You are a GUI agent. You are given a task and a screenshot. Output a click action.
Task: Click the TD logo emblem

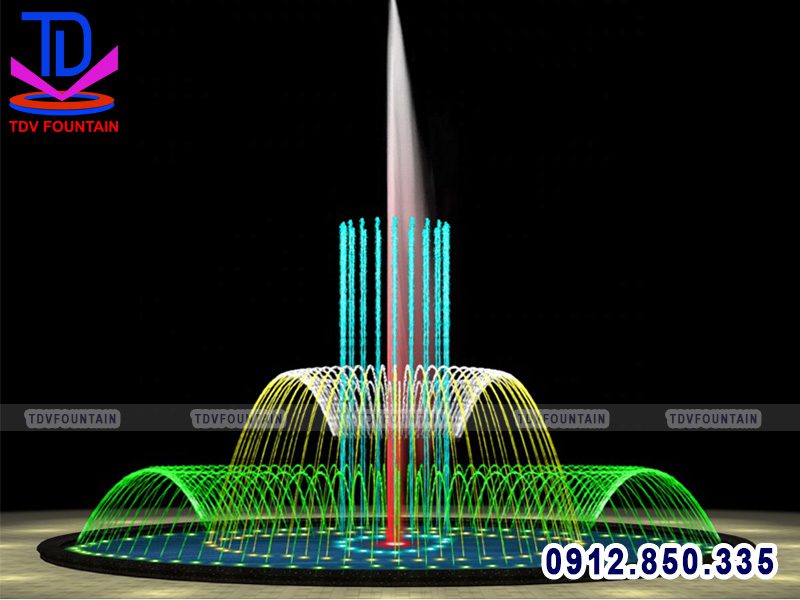(63, 63)
